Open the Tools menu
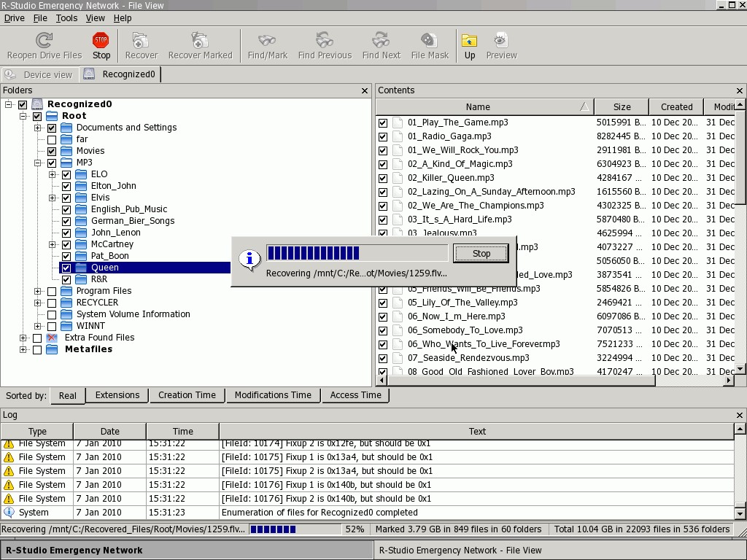 66,17
